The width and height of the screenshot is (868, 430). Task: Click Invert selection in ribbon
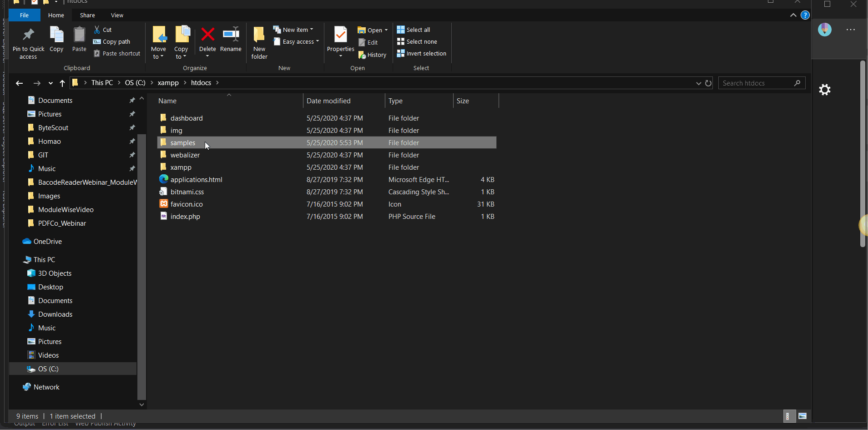422,53
